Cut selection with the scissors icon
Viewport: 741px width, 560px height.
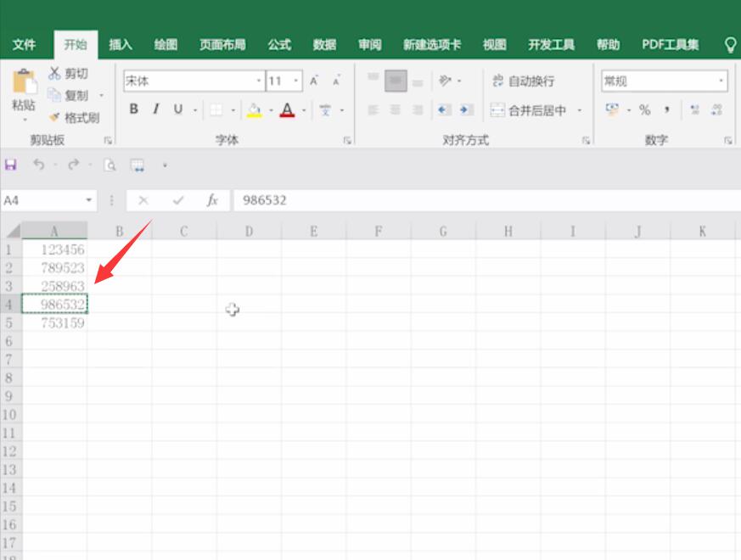(55, 73)
